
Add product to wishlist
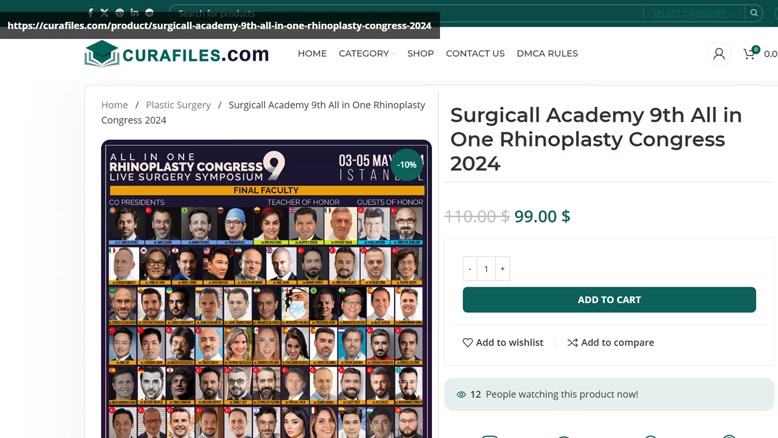503,342
